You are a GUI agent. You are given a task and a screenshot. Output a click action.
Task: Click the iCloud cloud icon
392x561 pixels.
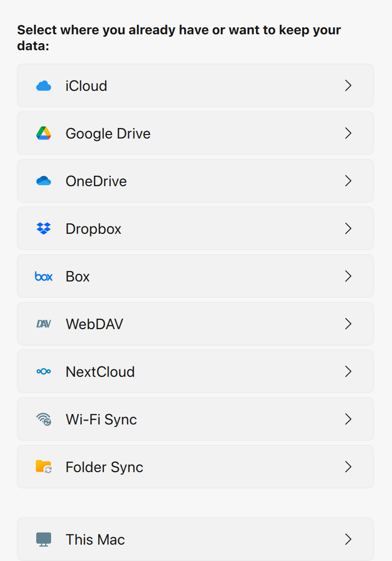point(44,86)
